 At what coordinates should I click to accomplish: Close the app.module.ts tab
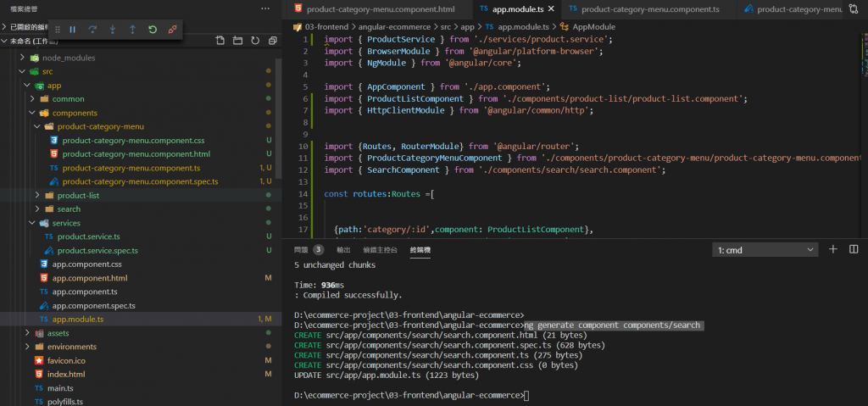click(x=551, y=8)
